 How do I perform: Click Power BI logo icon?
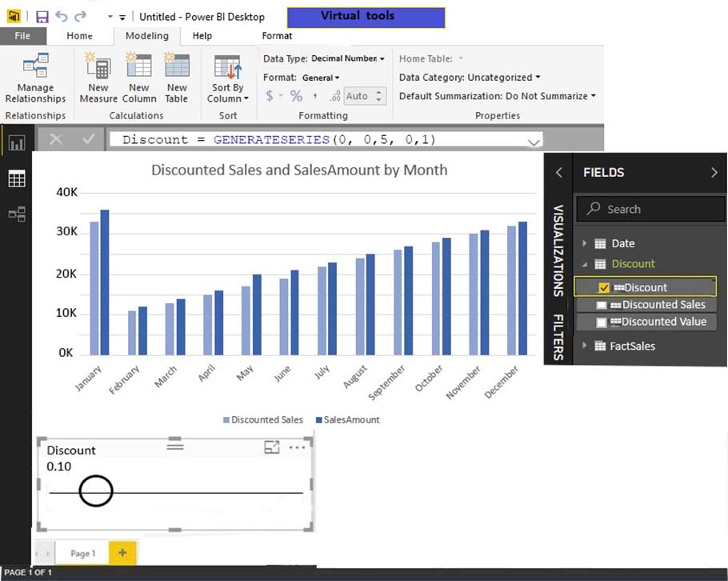[x=14, y=17]
